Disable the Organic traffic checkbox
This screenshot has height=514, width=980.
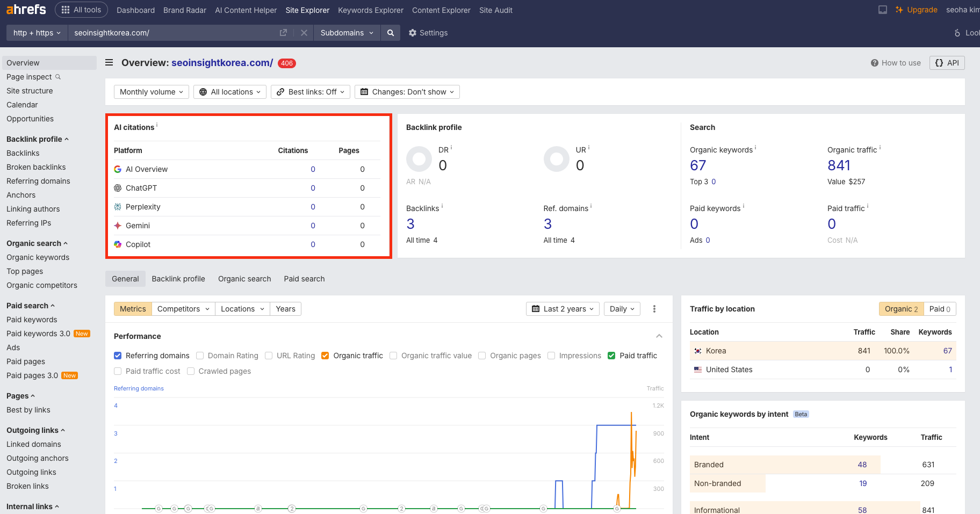click(x=325, y=355)
